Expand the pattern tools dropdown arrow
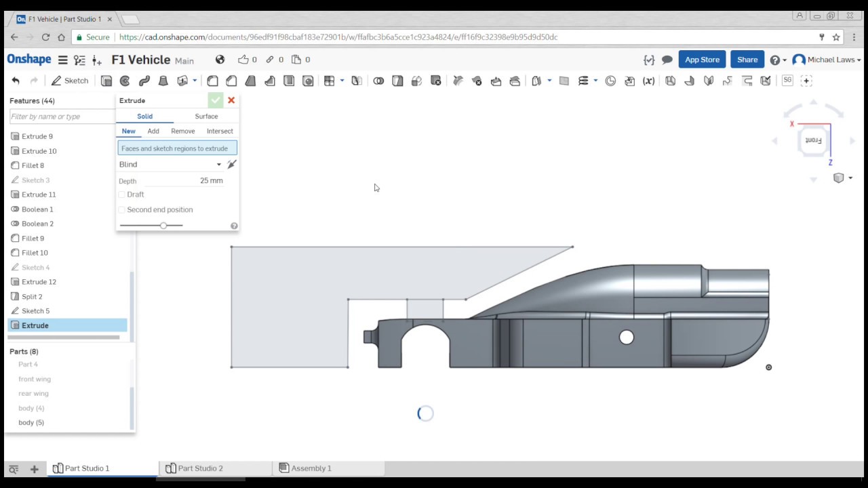 pos(342,81)
